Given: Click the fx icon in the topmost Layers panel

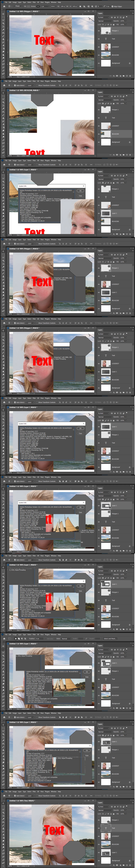Looking at the screenshot, I should click(114, 76).
